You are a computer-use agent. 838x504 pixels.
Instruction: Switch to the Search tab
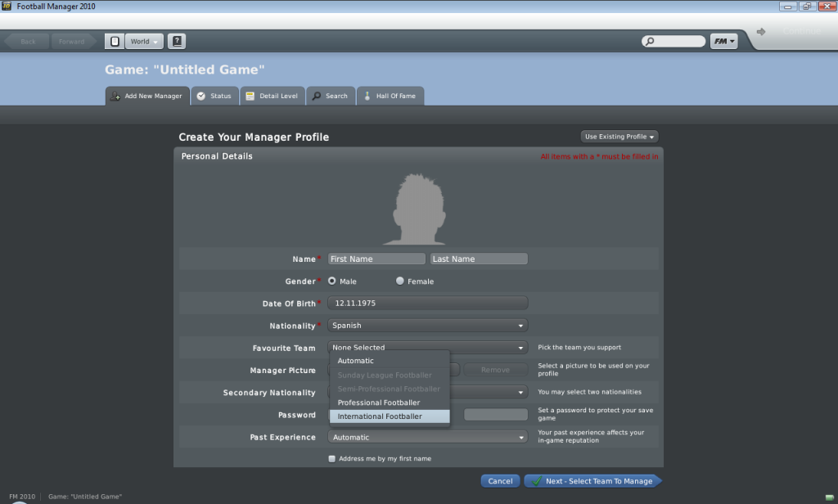pos(331,97)
